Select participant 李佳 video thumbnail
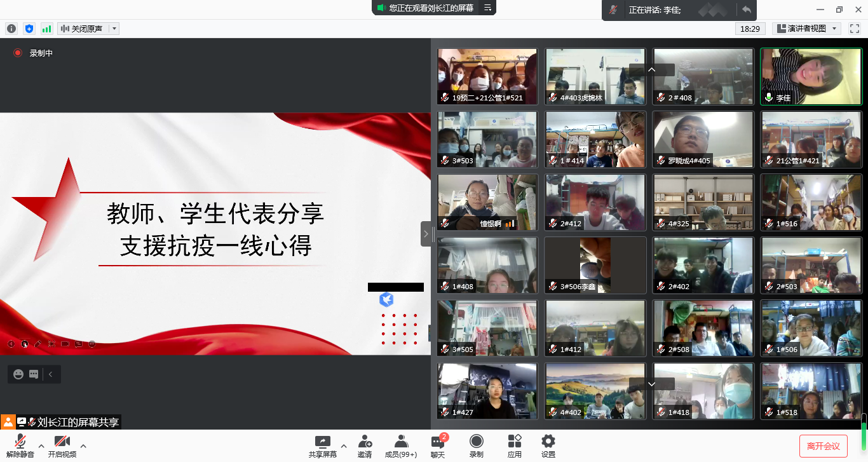The height and width of the screenshot is (462, 868). tap(810, 76)
